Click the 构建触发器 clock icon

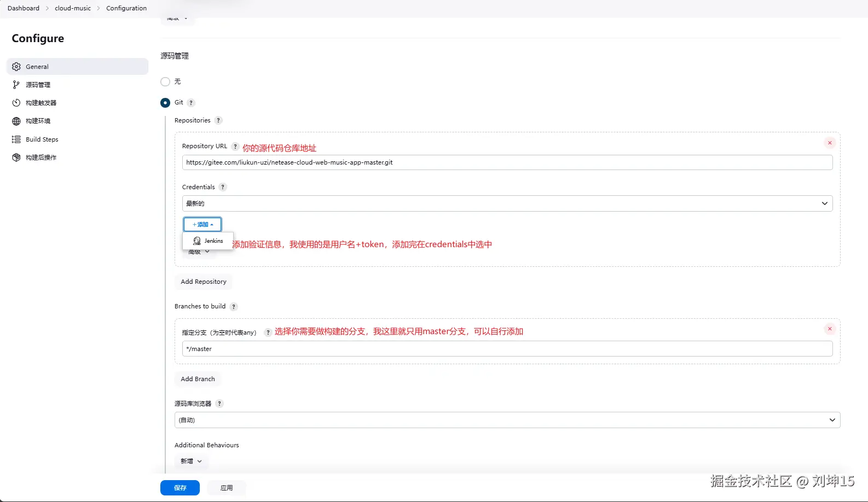click(16, 103)
